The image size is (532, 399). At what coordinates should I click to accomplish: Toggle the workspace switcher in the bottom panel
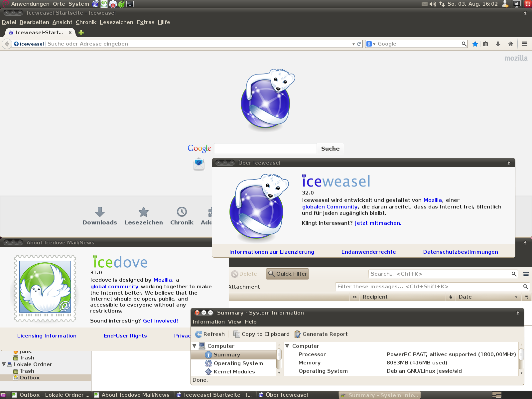click(497, 395)
